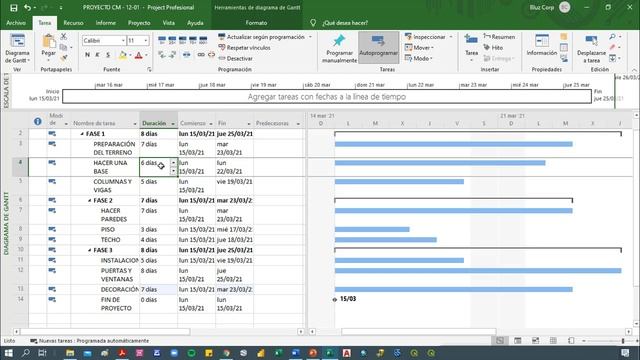Screen dimensions: 640x360
Task: Toggle Respetar vínculos option
Action: click(244, 48)
